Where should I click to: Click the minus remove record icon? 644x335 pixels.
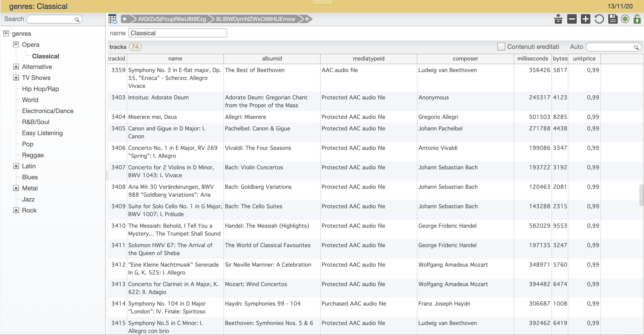pyautogui.click(x=572, y=19)
